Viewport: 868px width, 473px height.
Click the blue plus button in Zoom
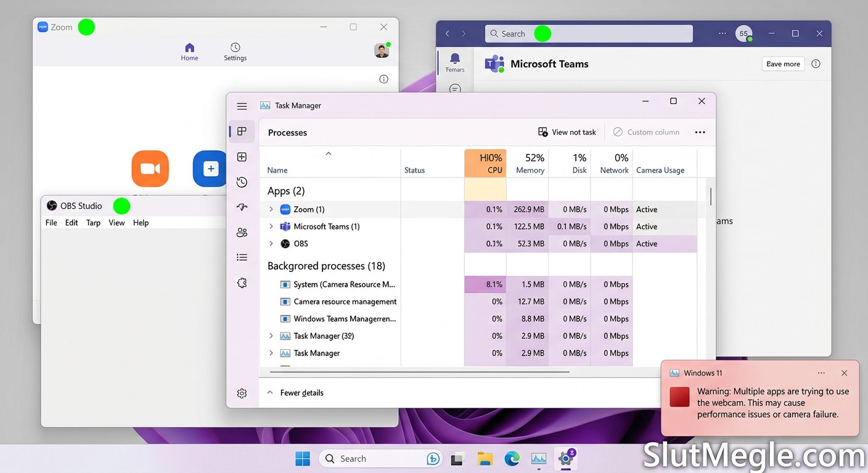(211, 168)
